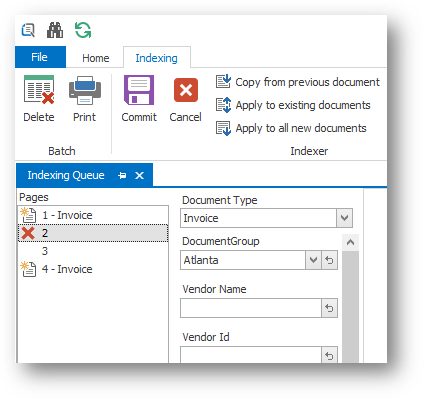Pin the Indexing Queue panel
Screen dimensions: 424x399
point(122,175)
